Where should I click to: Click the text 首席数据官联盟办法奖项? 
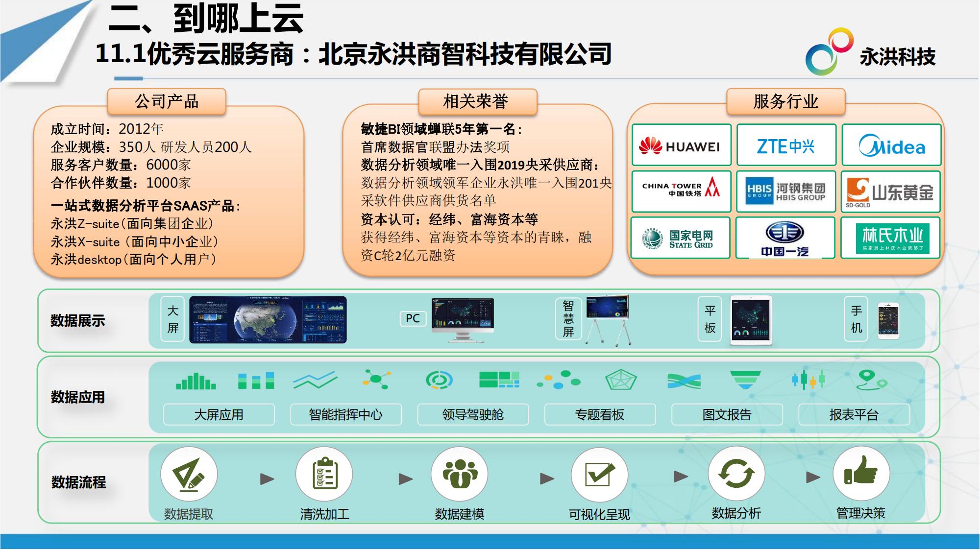[435, 147]
